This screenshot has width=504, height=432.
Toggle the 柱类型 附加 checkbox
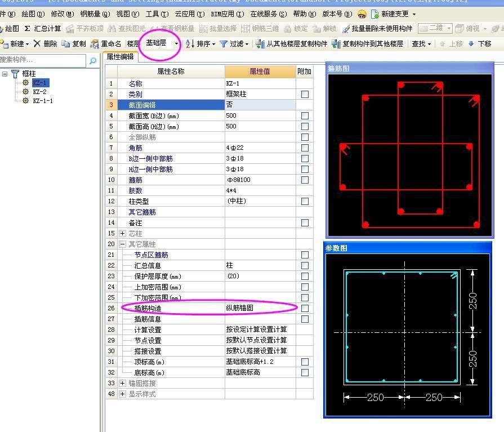click(x=305, y=201)
